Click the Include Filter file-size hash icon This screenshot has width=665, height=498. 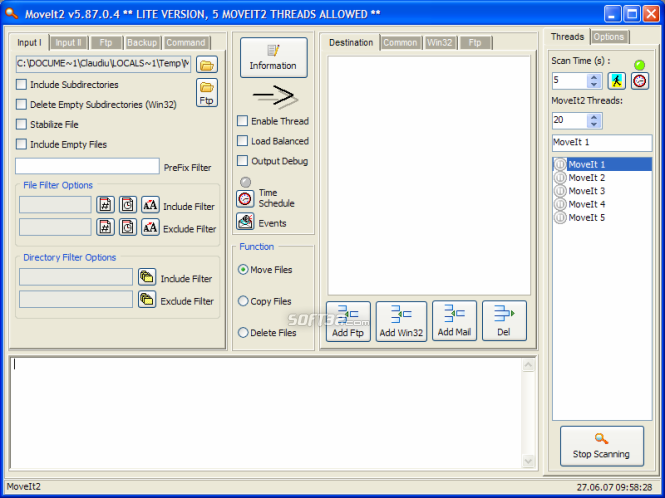pos(105,205)
